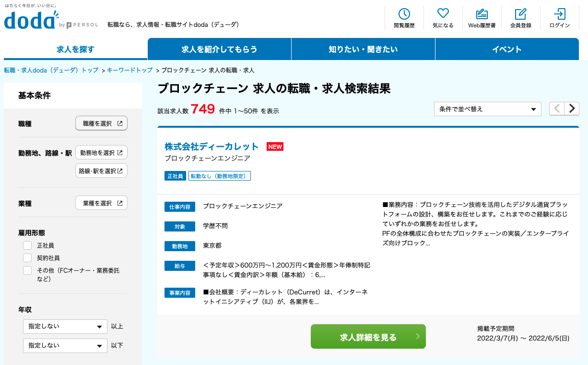Click the ■業務内容 job description paragraph
The height and width of the screenshot is (365, 588).
(x=475, y=224)
